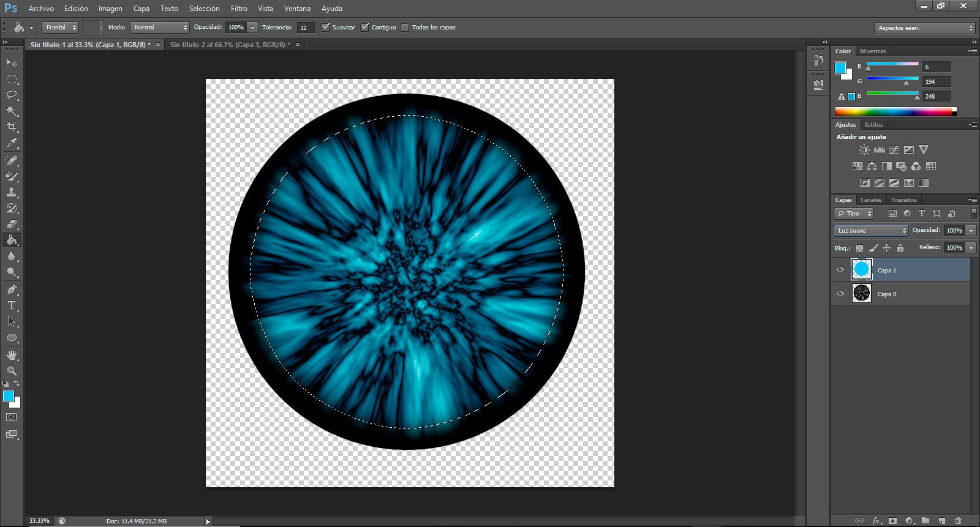Screen dimensions: 980x527
Task: Select the Crop tool
Action: [x=12, y=127]
